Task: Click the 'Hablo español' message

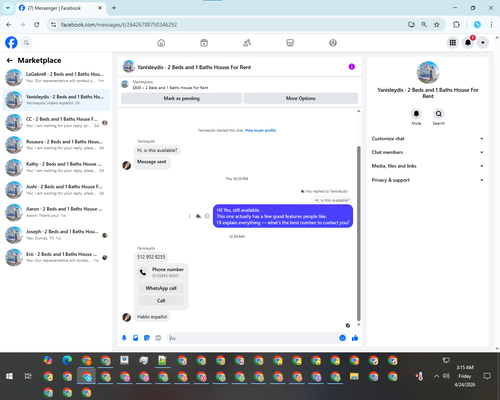Action: (152, 317)
